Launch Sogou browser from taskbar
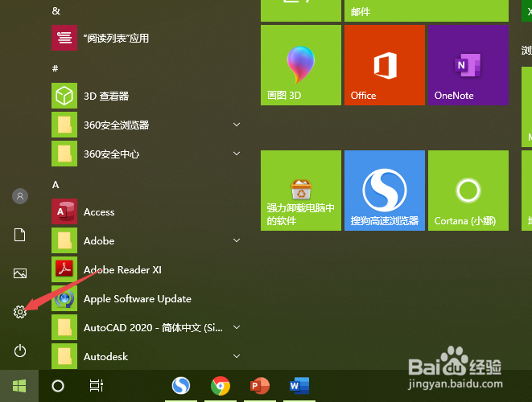Viewport: 532px width, 402px height. click(x=181, y=386)
